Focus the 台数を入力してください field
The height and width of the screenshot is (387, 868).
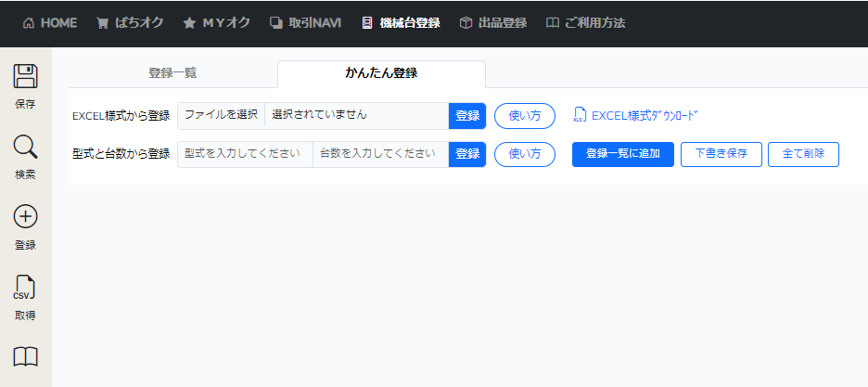coord(381,154)
